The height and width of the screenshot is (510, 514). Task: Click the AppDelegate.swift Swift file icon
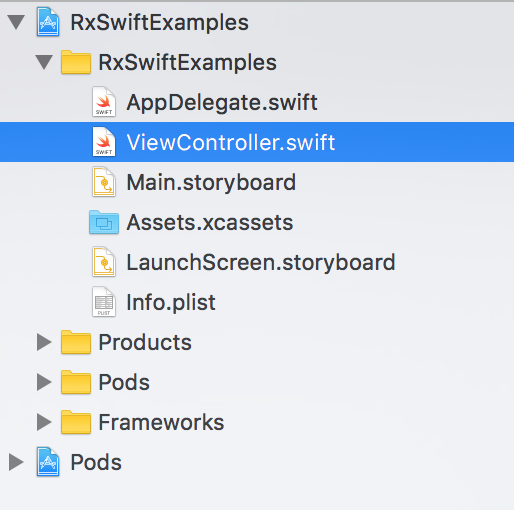[104, 102]
